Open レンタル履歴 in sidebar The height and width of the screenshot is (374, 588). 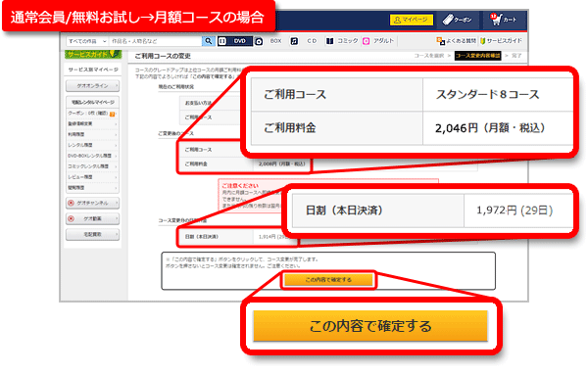coord(93,145)
